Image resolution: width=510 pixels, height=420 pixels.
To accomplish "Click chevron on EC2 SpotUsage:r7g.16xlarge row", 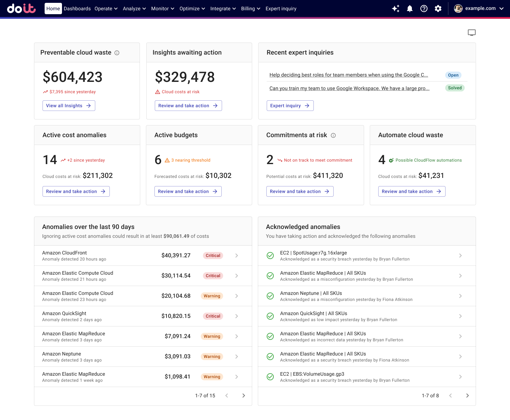I will point(460,256).
